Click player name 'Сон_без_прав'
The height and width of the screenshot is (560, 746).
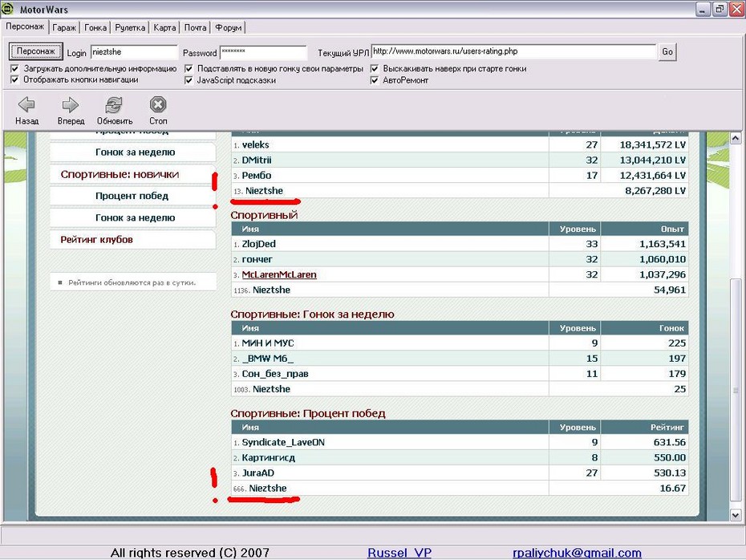tap(275, 374)
